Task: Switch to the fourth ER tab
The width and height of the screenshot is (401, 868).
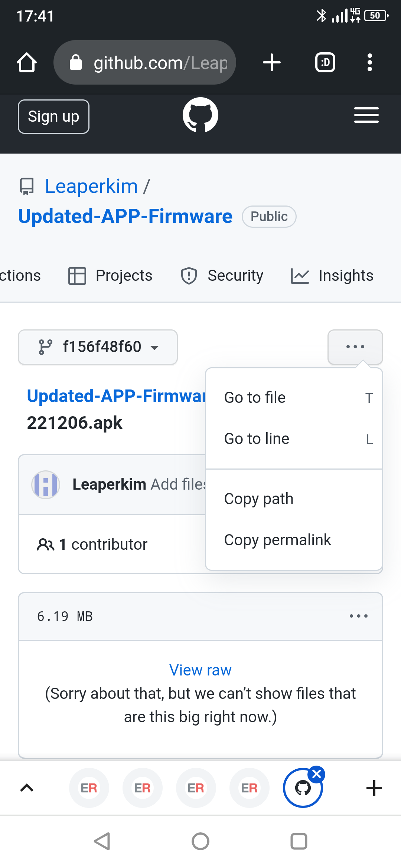Action: [x=250, y=788]
